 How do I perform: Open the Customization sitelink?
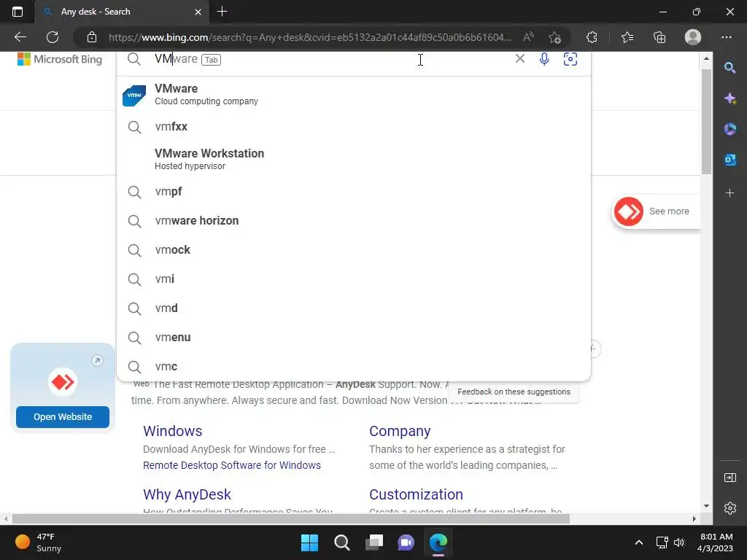click(x=416, y=494)
